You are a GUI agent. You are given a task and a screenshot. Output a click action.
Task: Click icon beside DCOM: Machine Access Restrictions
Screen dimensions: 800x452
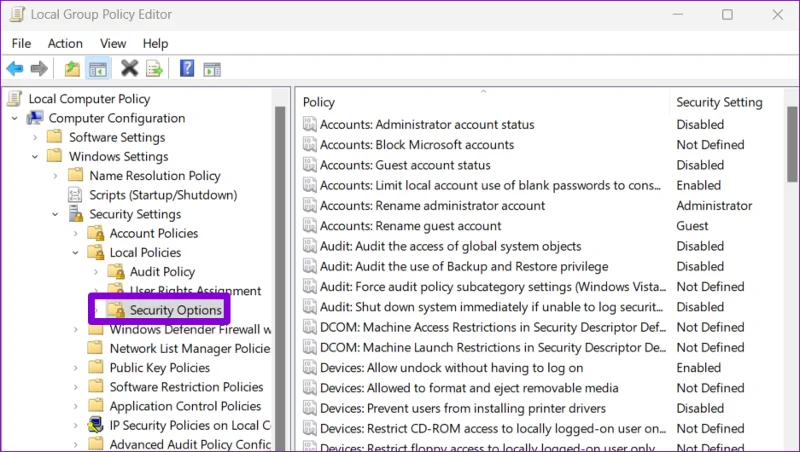(x=310, y=327)
